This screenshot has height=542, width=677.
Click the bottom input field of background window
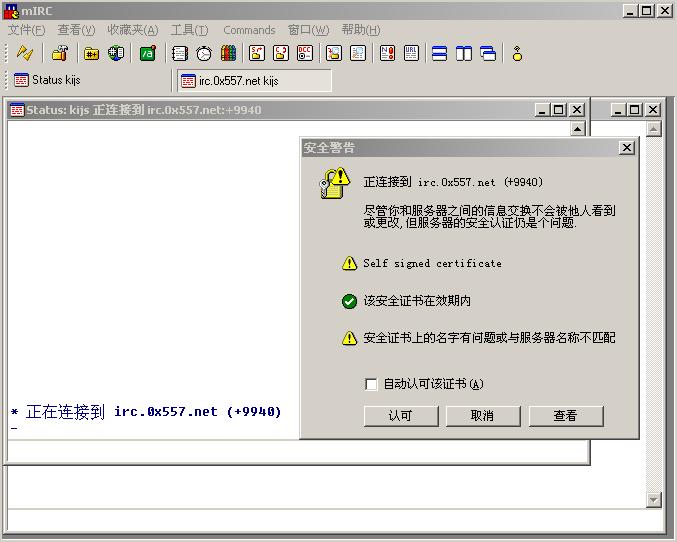pyautogui.click(x=336, y=521)
